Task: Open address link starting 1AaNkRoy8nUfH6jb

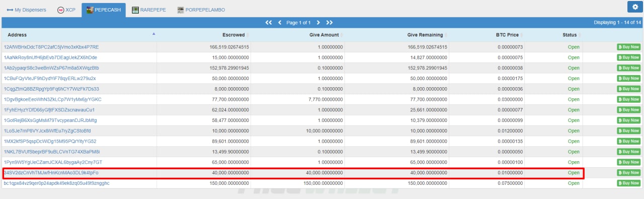Action: pos(50,57)
